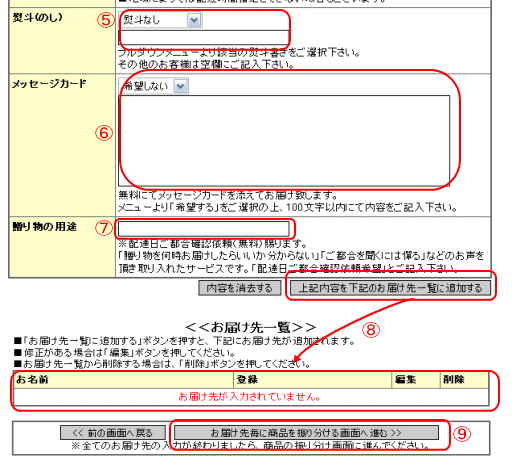
Task: Click the circled number 8 marker
Action: click(x=371, y=330)
